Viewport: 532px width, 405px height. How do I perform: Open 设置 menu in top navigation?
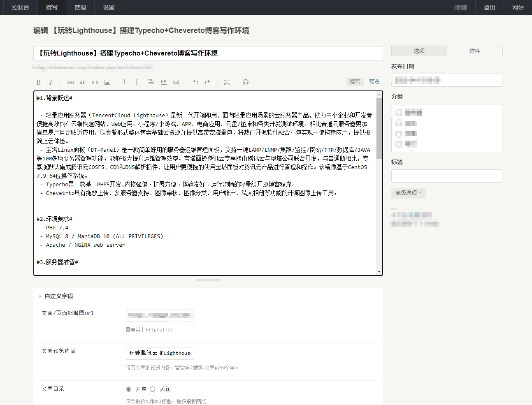point(109,7)
